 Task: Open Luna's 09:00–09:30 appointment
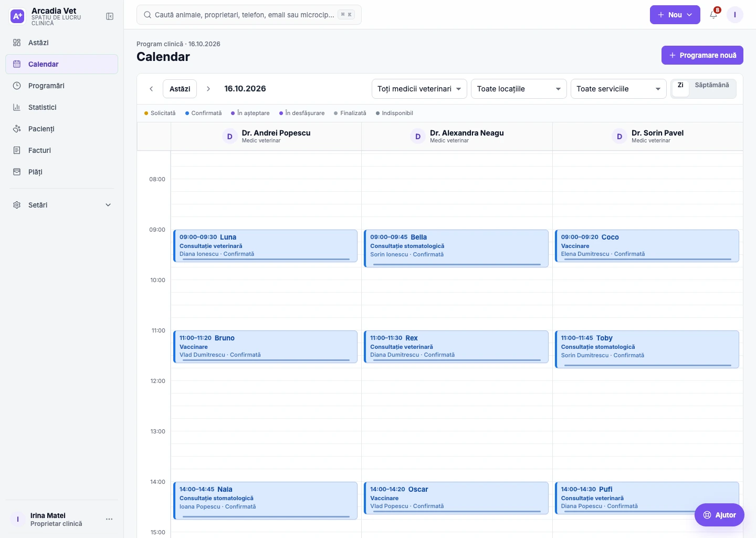266,246
